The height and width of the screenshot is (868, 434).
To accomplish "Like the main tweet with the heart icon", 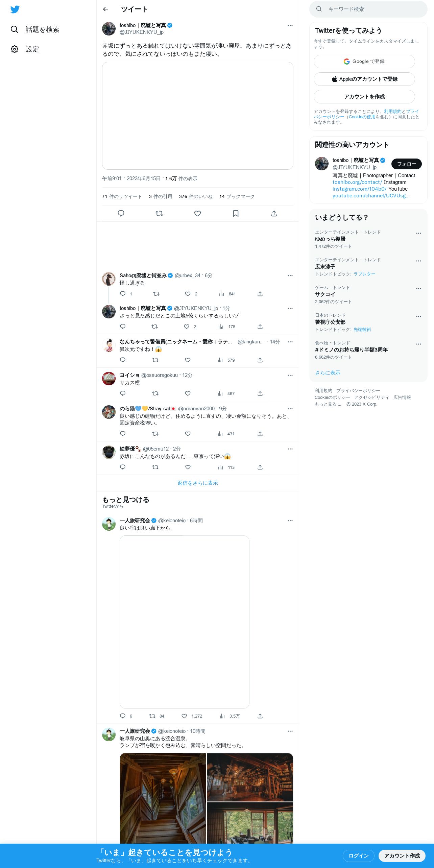I will pos(198,213).
